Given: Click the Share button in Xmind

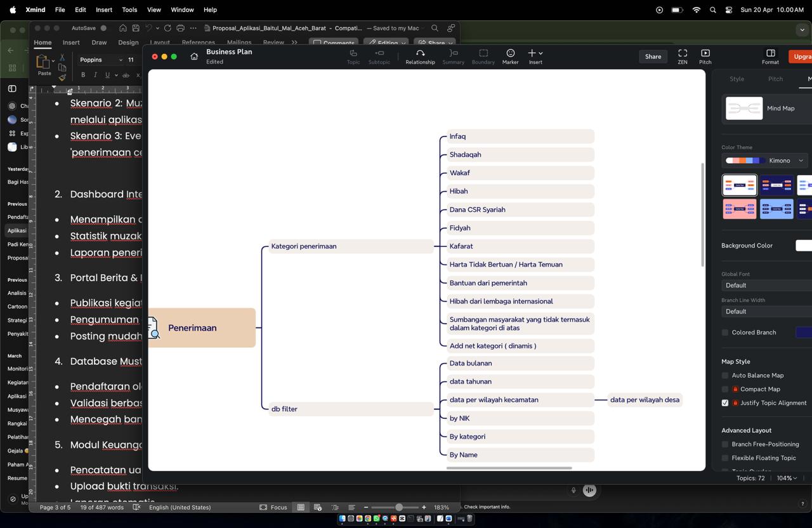Looking at the screenshot, I should click(x=653, y=56).
